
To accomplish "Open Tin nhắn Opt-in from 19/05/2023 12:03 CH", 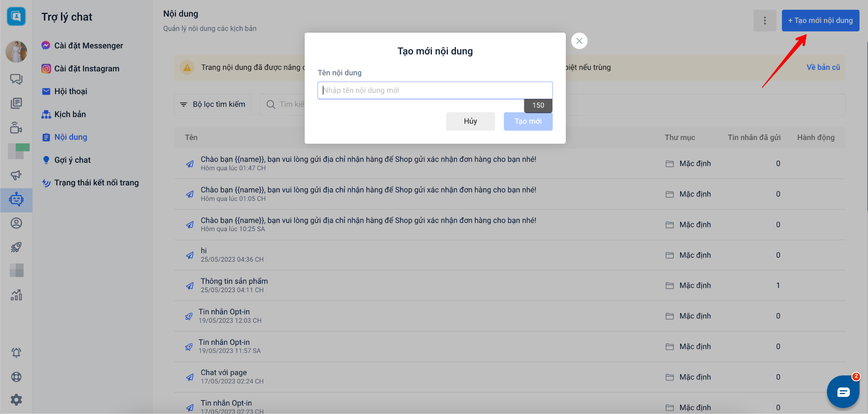I will [509, 316].
